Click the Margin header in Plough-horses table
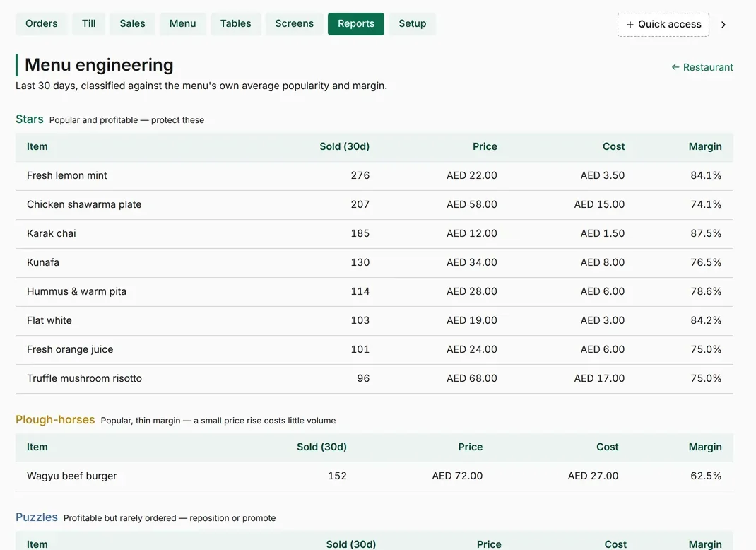Viewport: 756px width, 550px height. [705, 447]
